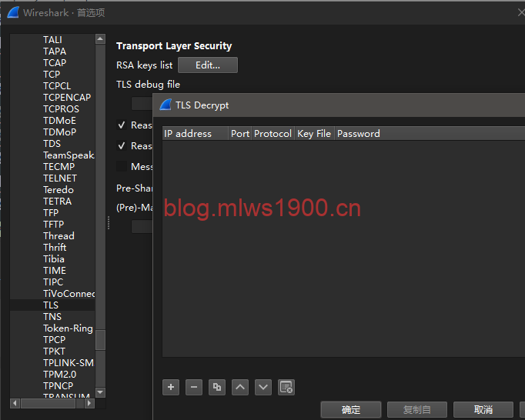525x420 pixels.
Task: Select TFTP in the protocol list
Action: tap(54, 225)
